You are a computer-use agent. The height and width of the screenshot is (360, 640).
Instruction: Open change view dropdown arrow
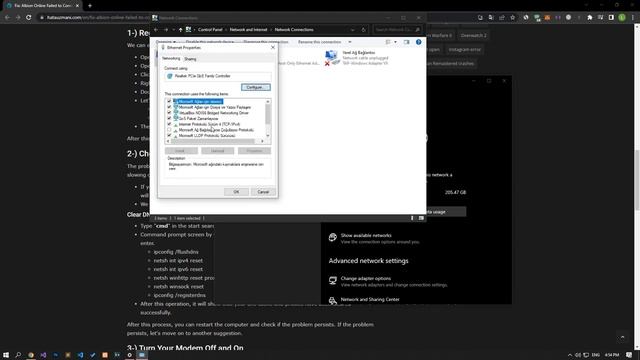click(x=396, y=42)
